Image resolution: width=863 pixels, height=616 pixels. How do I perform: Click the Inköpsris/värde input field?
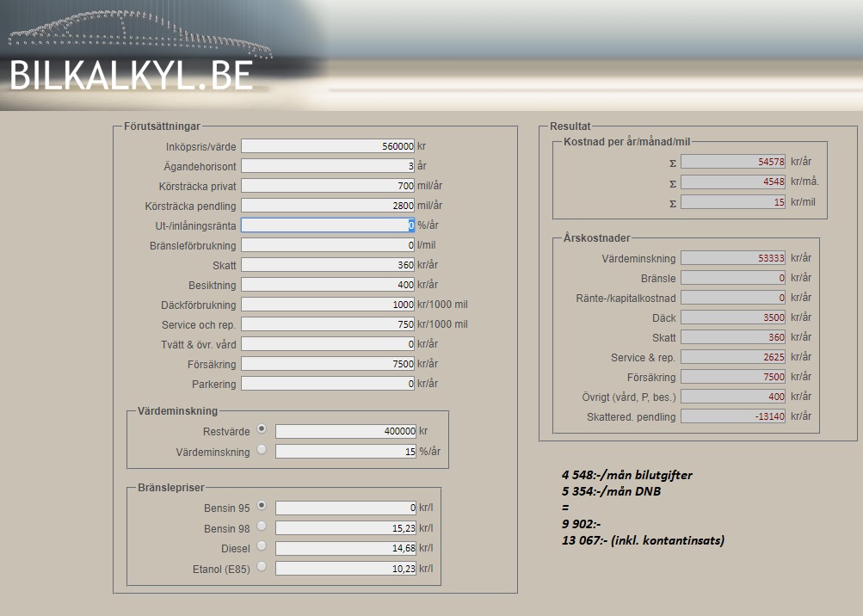pyautogui.click(x=328, y=146)
